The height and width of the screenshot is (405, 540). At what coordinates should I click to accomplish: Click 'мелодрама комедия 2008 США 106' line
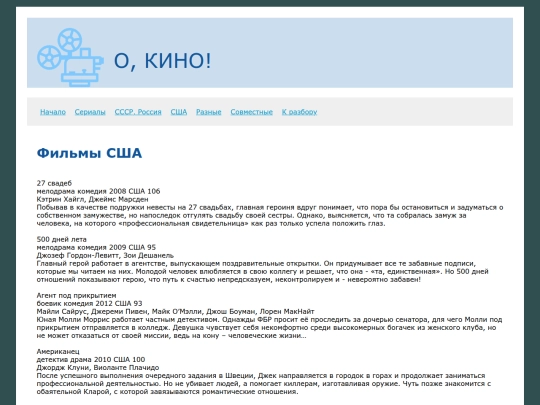pyautogui.click(x=98, y=191)
